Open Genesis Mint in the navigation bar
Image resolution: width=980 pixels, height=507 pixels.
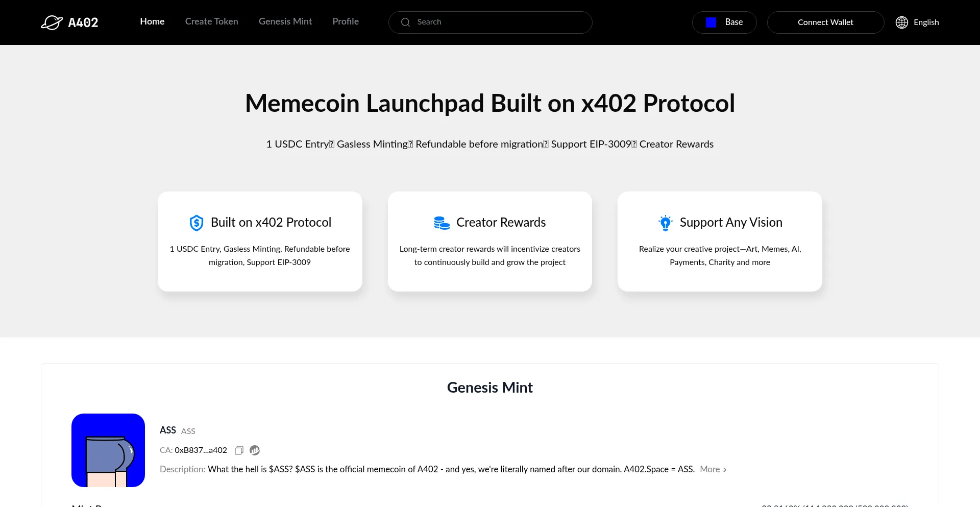[x=285, y=21]
